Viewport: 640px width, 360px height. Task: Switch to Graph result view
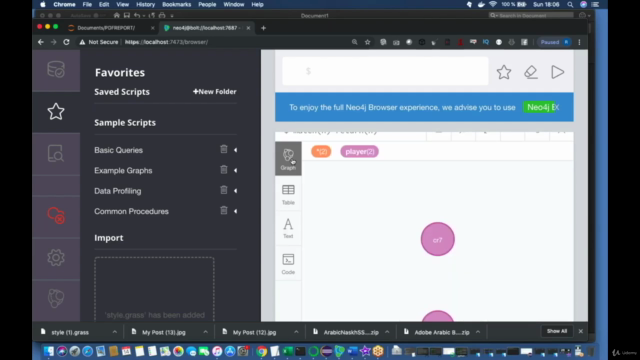288,159
